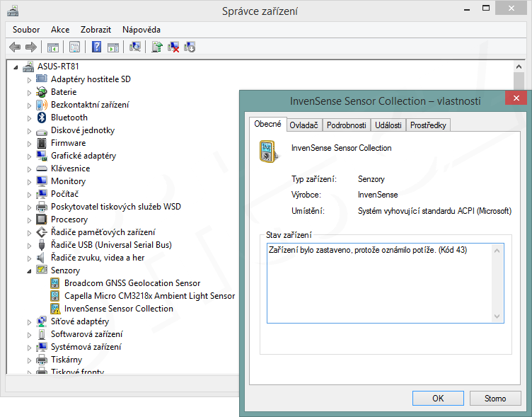
Task: Click the Diskové jednotky drive icon
Action: [42, 132]
